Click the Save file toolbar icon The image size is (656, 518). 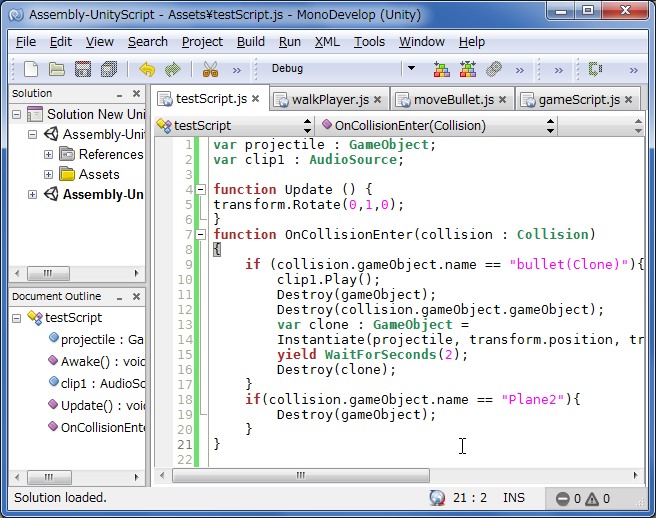[83, 69]
